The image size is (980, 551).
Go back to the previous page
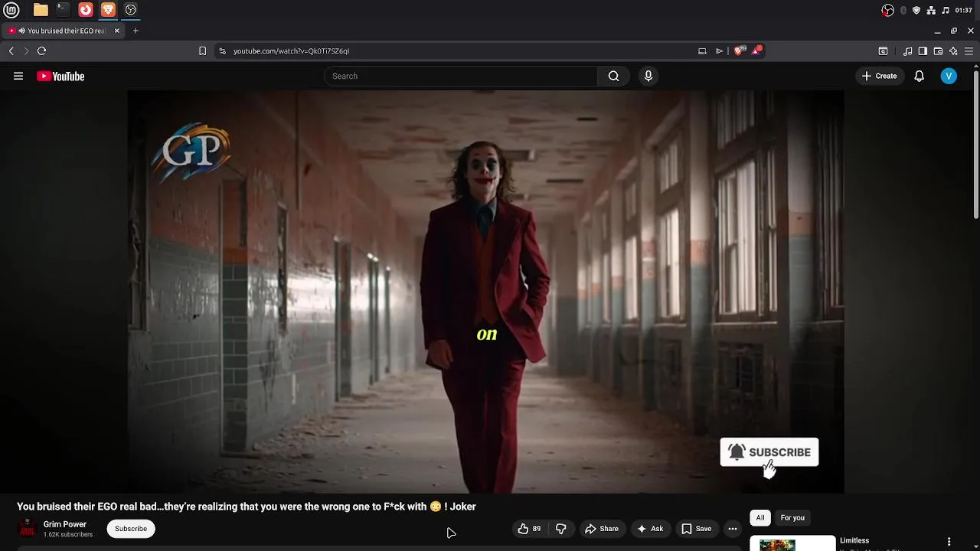pos(11,51)
